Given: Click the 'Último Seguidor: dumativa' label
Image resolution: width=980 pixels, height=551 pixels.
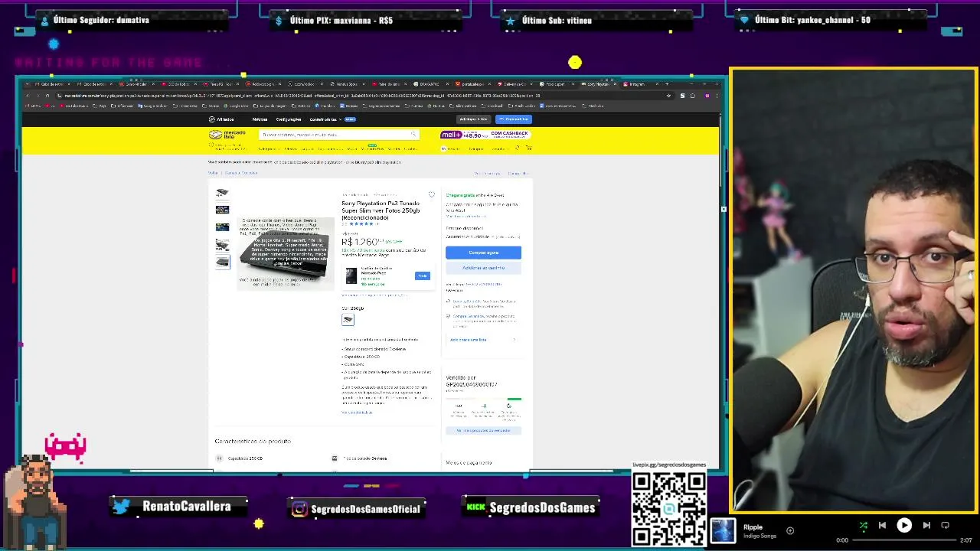Looking at the screenshot, I should click(x=101, y=20).
